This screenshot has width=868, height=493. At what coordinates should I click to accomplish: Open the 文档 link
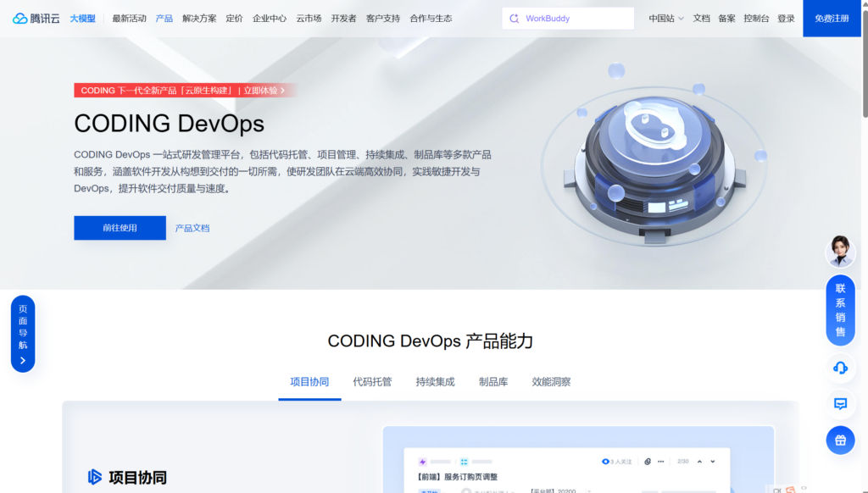click(x=701, y=19)
